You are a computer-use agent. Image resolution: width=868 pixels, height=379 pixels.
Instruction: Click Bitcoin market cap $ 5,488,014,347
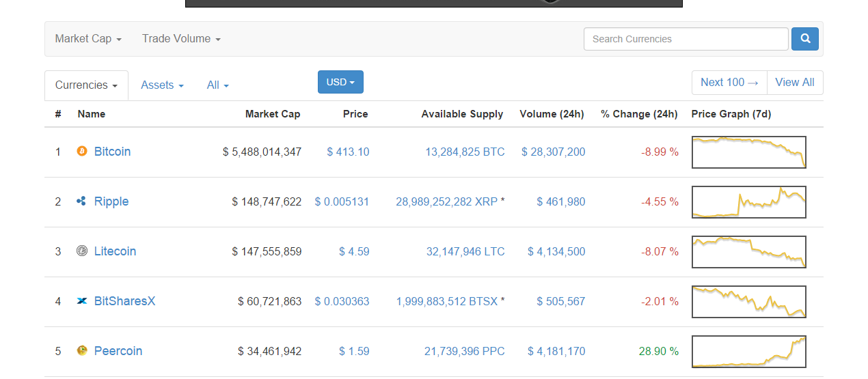click(x=262, y=152)
